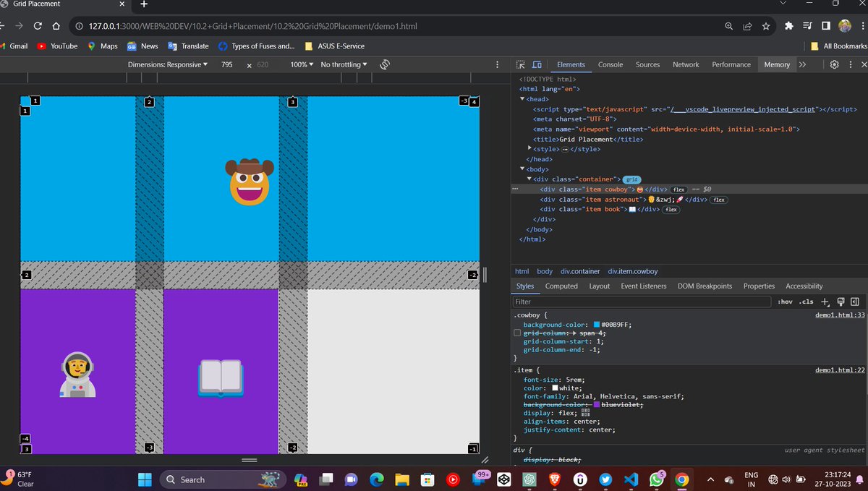The height and width of the screenshot is (491, 868).
Task: Collapse the head element
Action: point(523,99)
